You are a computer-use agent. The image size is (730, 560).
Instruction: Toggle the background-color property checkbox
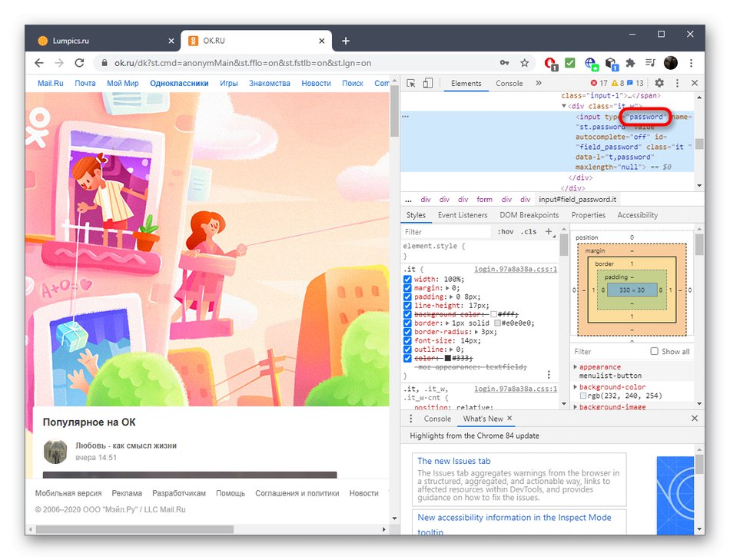point(407,315)
